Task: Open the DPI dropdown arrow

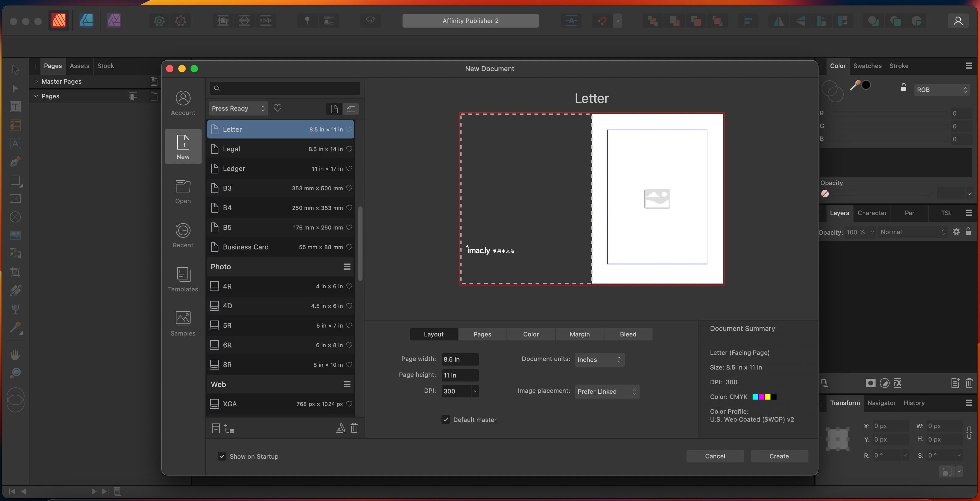Action: point(475,391)
